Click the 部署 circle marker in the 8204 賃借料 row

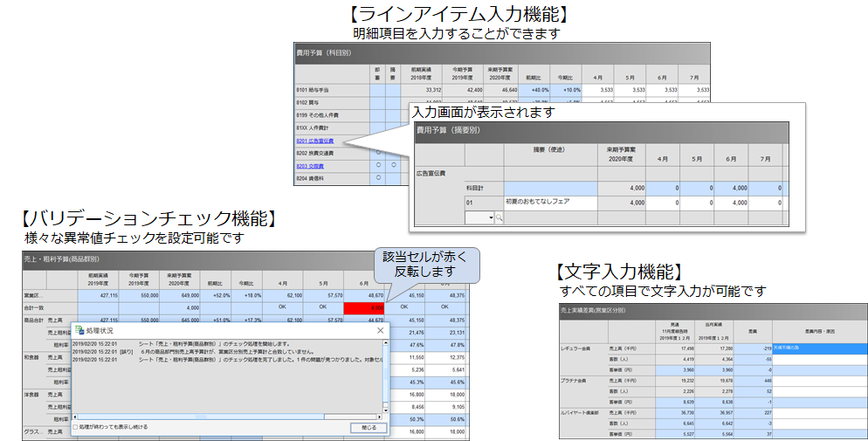coord(378,177)
